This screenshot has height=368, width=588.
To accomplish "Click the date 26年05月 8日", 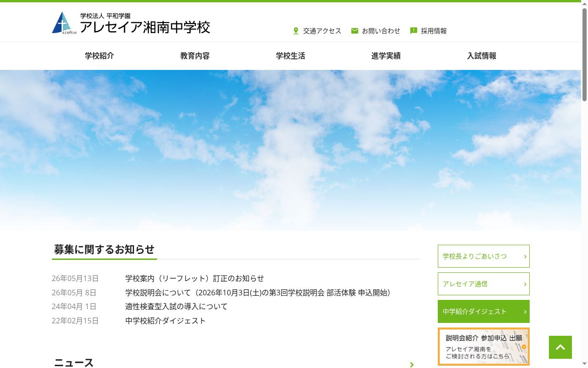I will click(x=74, y=293).
